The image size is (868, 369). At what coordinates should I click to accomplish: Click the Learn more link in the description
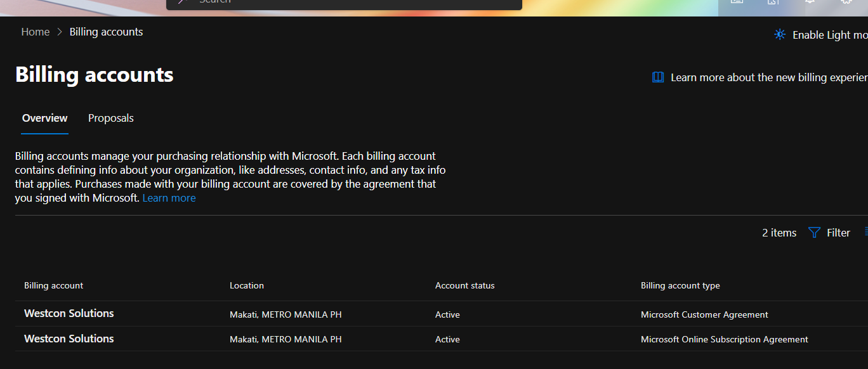[169, 198]
